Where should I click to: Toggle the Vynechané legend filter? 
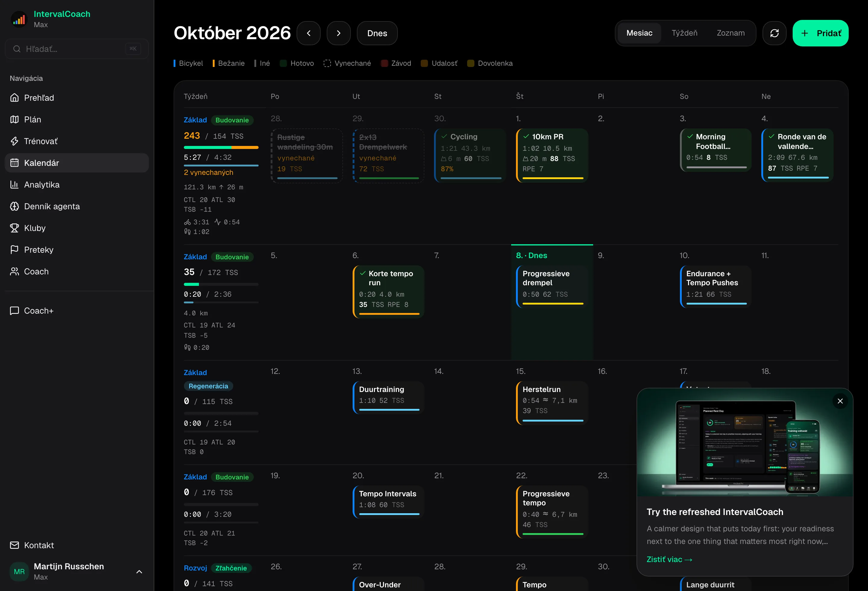[347, 63]
